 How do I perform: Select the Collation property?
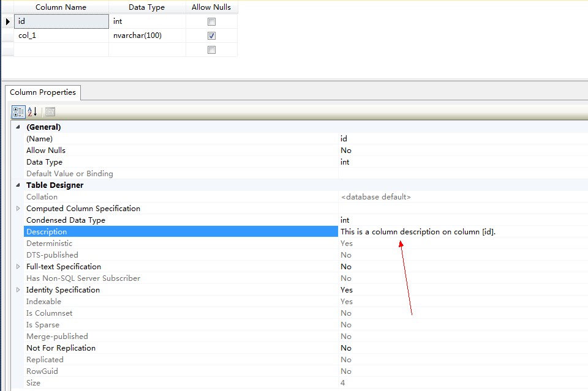pos(181,196)
